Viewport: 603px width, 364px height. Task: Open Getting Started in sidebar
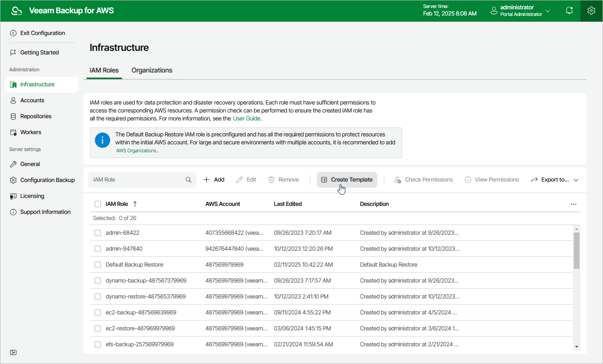[x=39, y=53]
